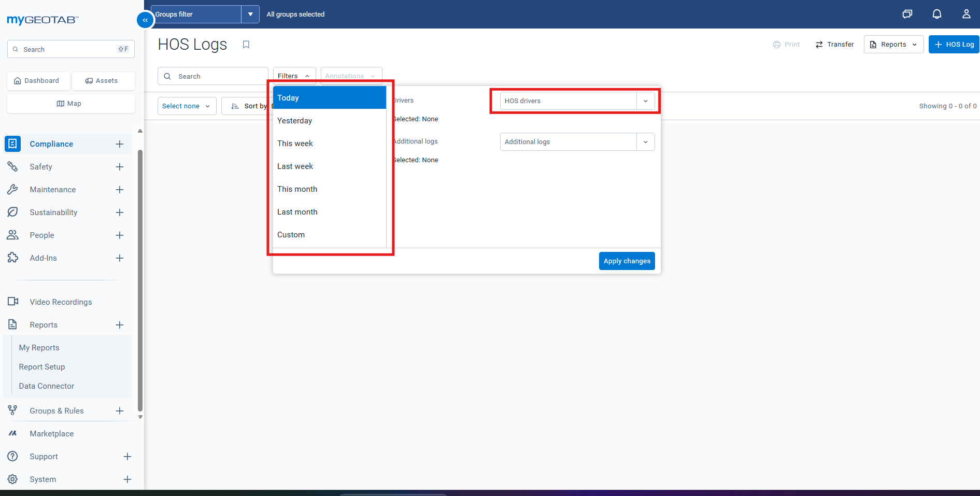The width and height of the screenshot is (980, 496).
Task: Open Data Connector link
Action: click(x=47, y=386)
